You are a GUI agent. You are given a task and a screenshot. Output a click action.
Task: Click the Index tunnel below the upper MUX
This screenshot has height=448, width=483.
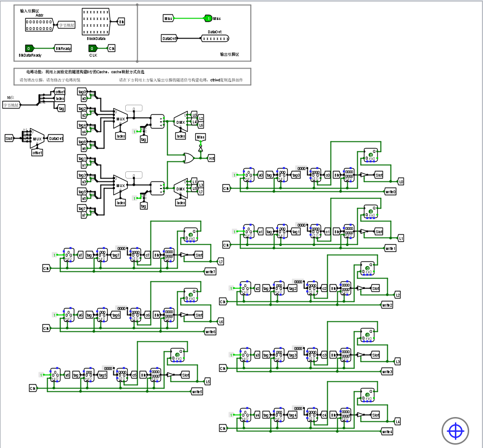click(x=121, y=136)
